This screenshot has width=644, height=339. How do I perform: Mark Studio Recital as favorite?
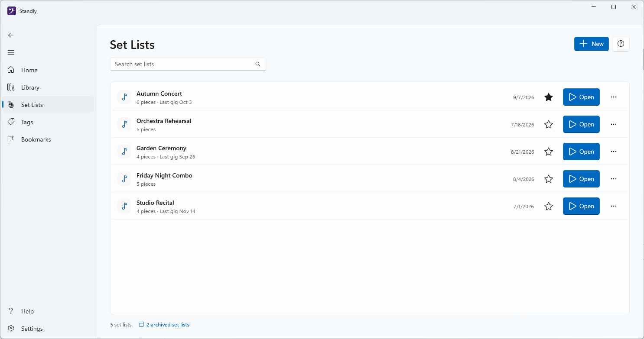click(549, 207)
